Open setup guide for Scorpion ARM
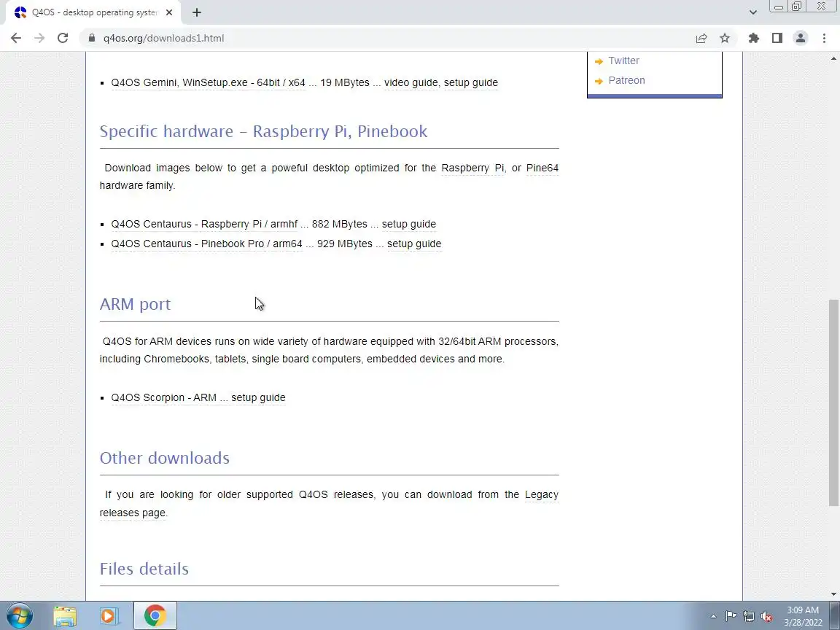 tap(258, 397)
